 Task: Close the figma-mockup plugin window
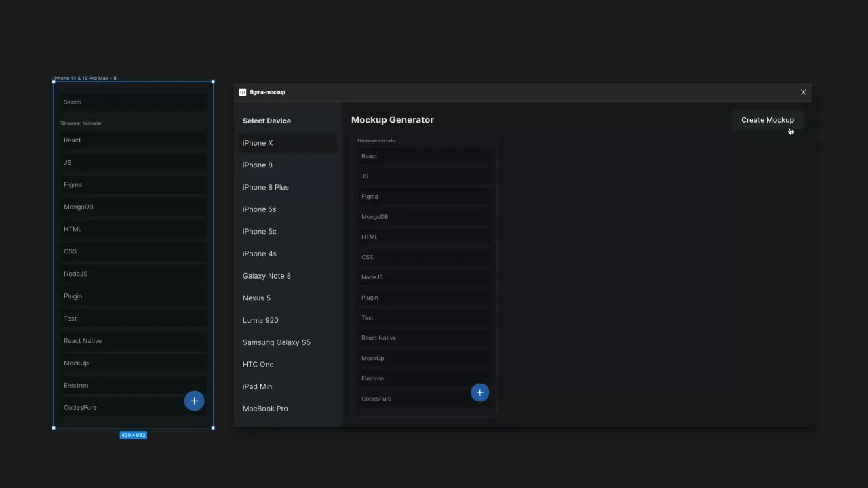803,92
